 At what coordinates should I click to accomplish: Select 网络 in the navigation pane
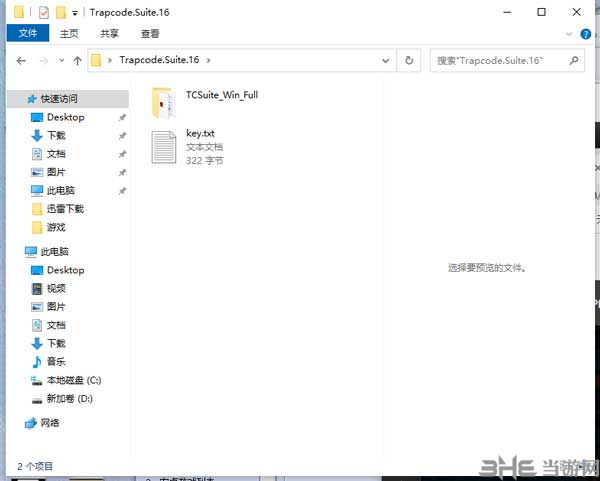click(50, 423)
